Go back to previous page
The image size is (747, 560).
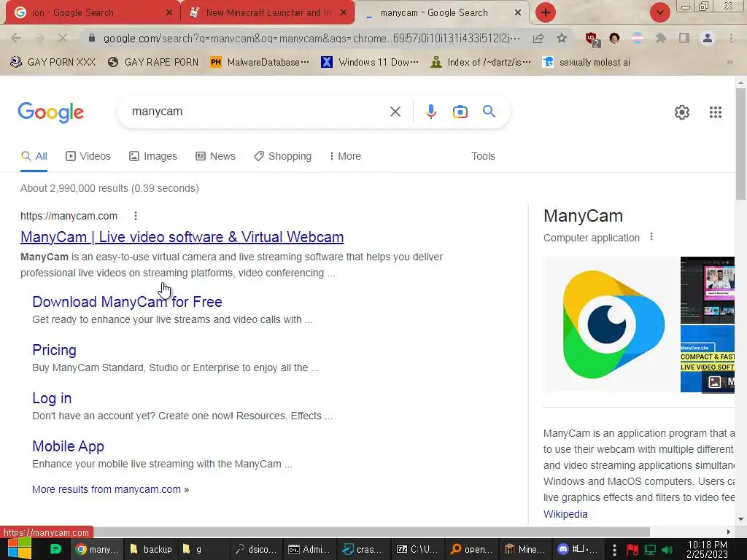coord(16,38)
